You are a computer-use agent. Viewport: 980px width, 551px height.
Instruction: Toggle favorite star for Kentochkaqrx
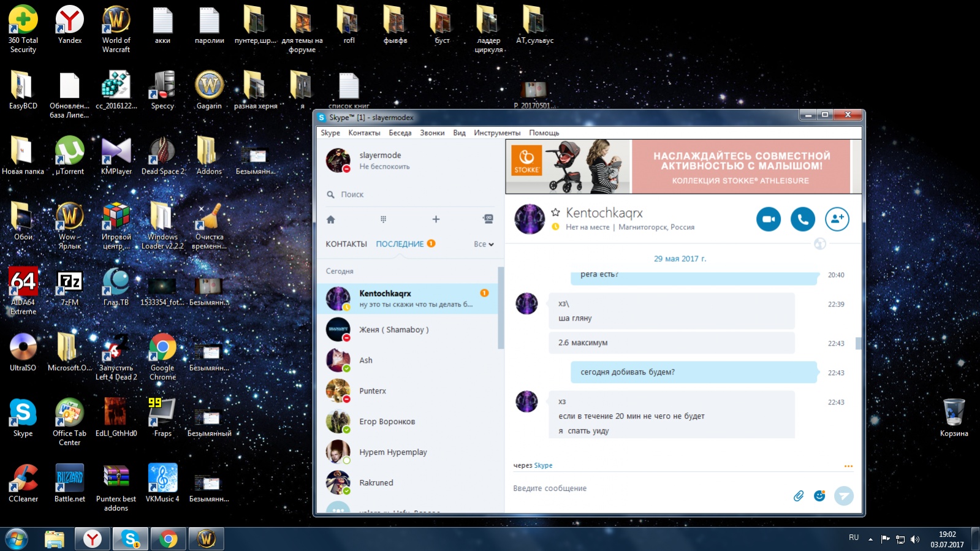555,213
